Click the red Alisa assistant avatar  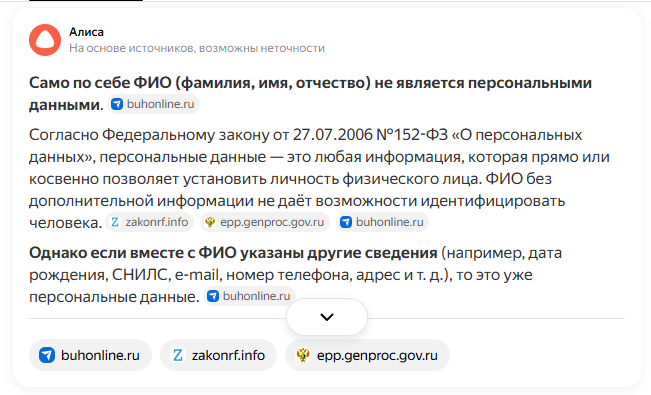pos(45,40)
